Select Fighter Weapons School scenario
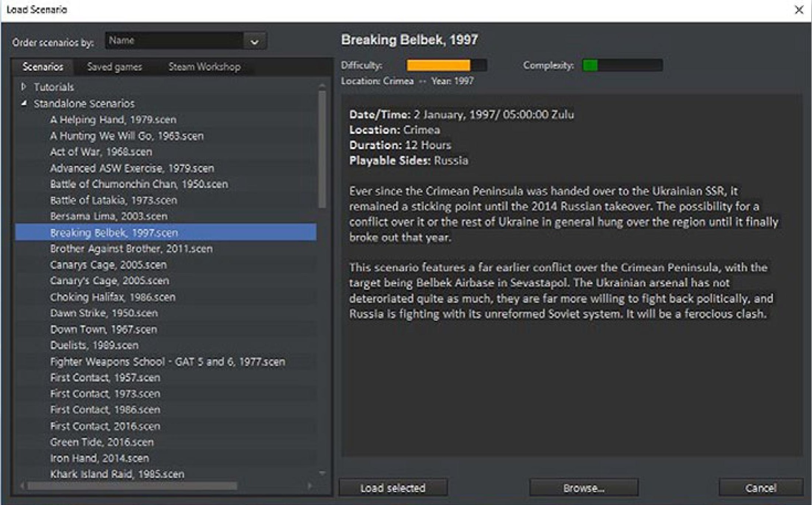 click(167, 362)
